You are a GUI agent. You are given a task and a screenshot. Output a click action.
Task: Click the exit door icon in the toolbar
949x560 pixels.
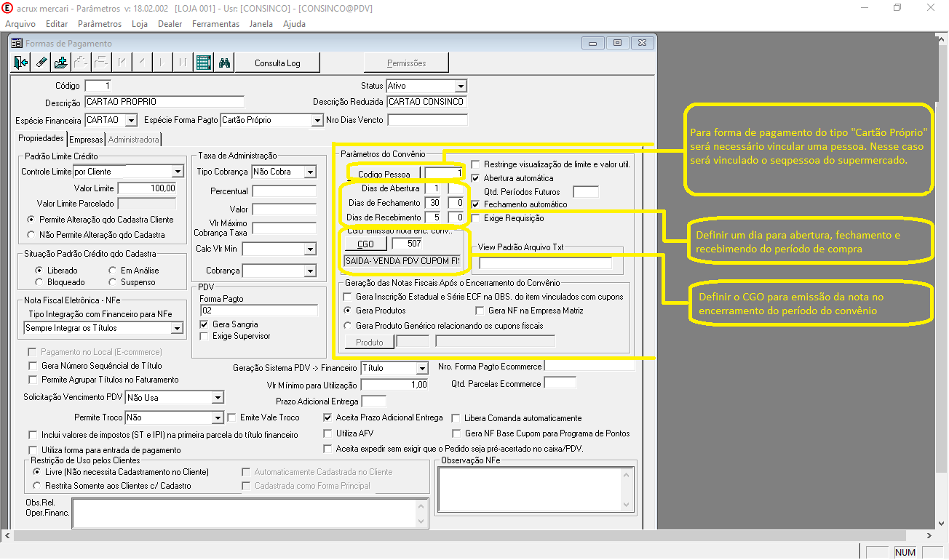pyautogui.click(x=22, y=63)
